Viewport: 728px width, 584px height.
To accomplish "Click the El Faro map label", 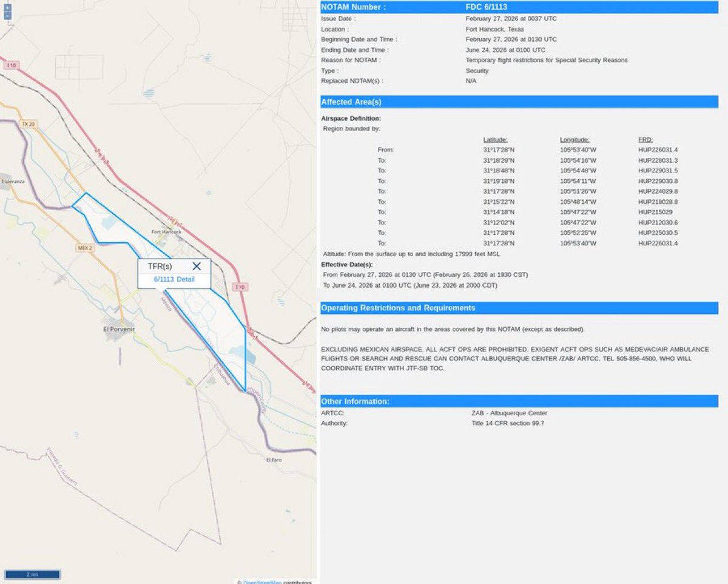I will point(274,460).
